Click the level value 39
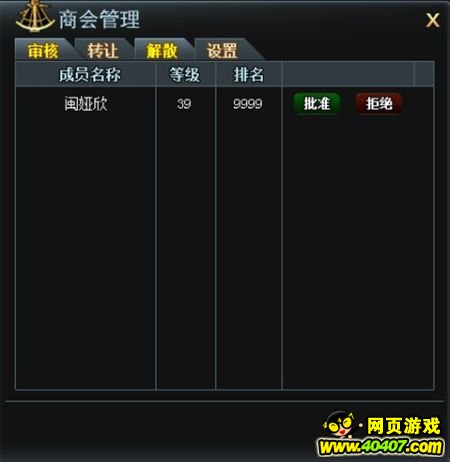Screen dimensions: 450x462 tap(184, 104)
